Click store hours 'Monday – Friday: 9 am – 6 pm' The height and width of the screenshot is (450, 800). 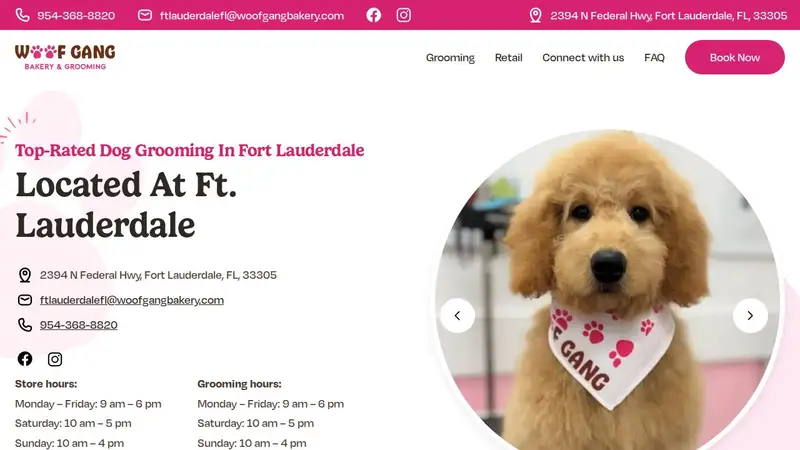pyautogui.click(x=88, y=404)
